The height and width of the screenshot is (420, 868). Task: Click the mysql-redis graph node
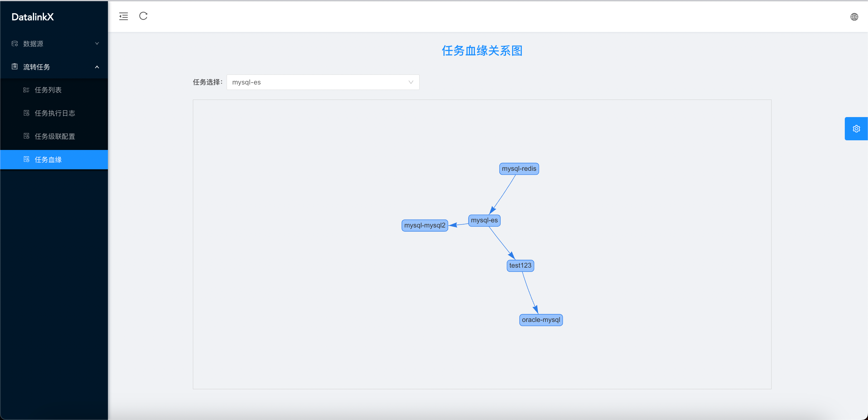519,169
